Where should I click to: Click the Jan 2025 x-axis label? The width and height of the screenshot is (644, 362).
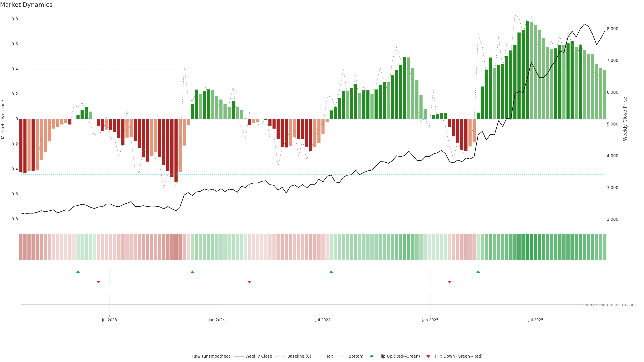[430, 320]
